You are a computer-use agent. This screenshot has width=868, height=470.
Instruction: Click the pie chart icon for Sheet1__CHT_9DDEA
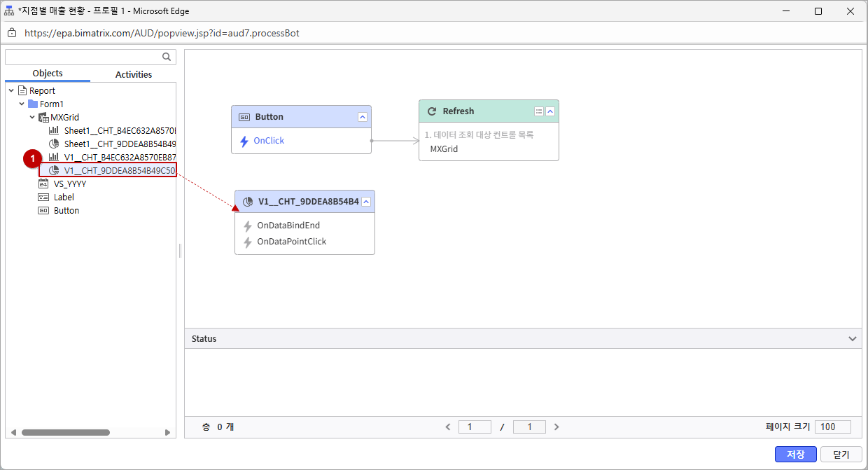point(54,144)
